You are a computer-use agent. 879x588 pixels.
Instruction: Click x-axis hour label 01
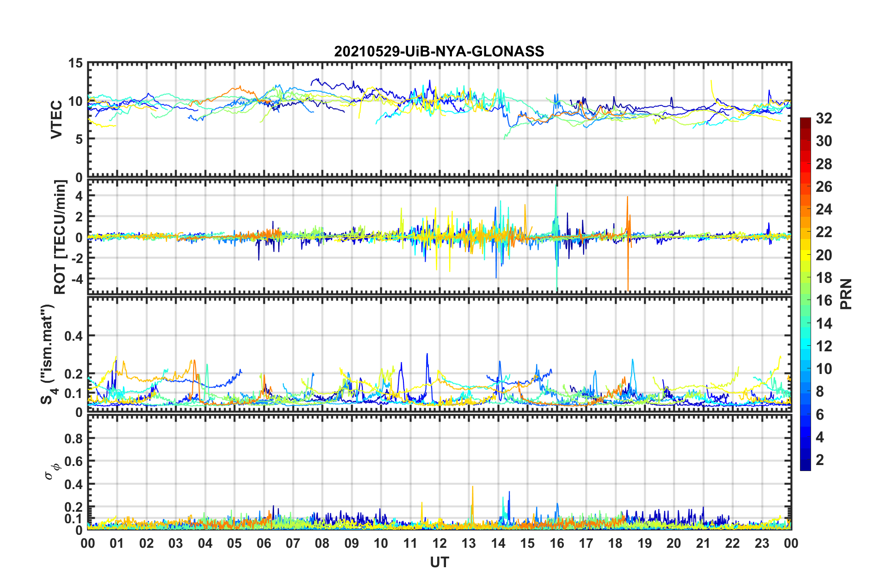(x=117, y=543)
